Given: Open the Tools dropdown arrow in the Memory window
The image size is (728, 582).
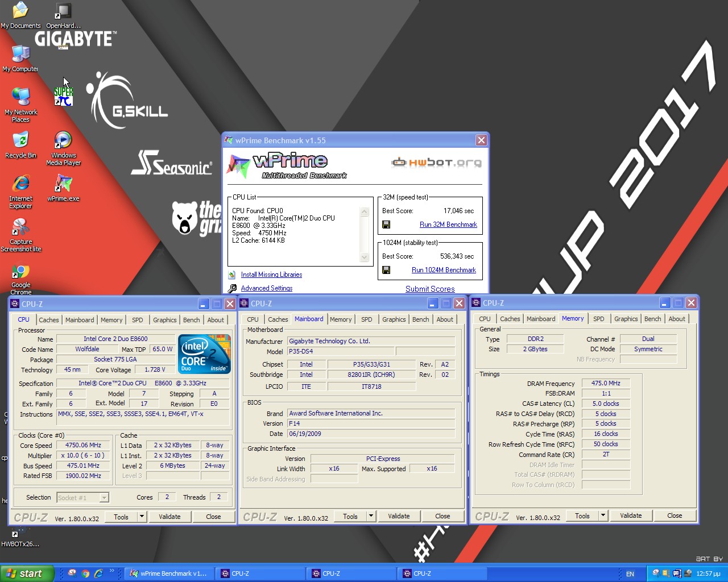Looking at the screenshot, I should pyautogui.click(x=603, y=516).
